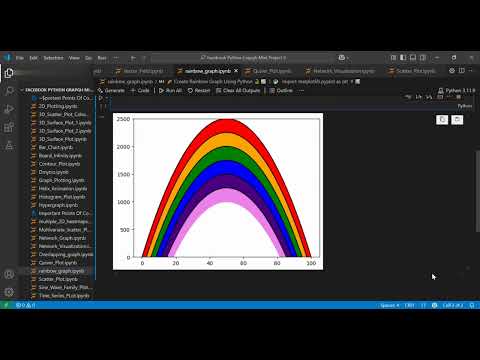Open Time_Series_Plot.ipynb in Explorer
Image resolution: width=480 pixels, height=360 pixels.
pos(64,296)
